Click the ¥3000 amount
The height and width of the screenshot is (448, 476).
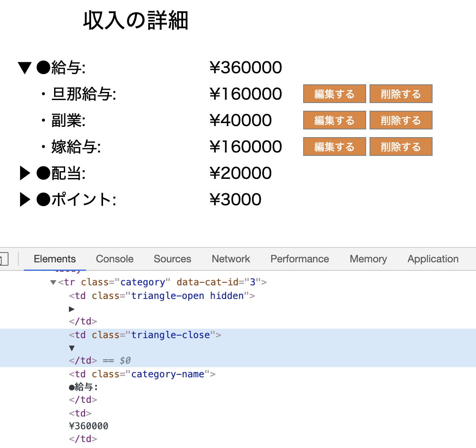(235, 200)
